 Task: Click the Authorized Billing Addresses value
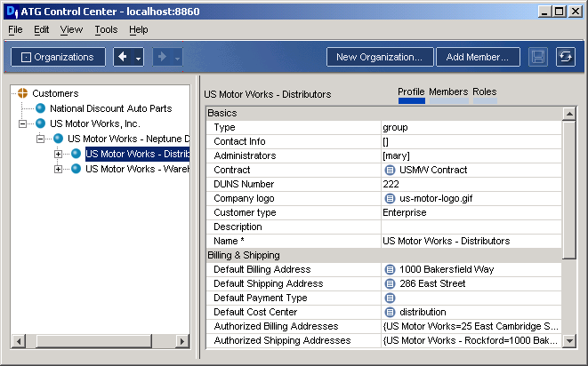471,326
